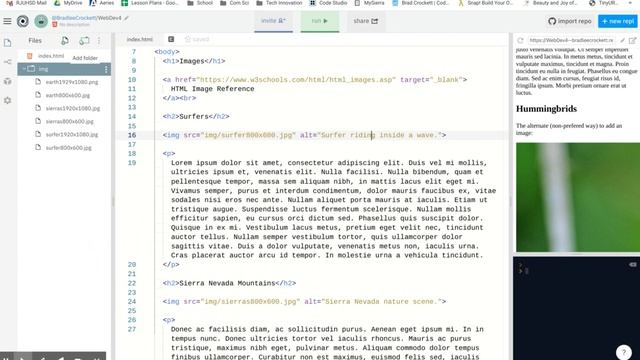The width and height of the screenshot is (640, 360).
Task: Open the index.html editor tab
Action: tap(140, 39)
